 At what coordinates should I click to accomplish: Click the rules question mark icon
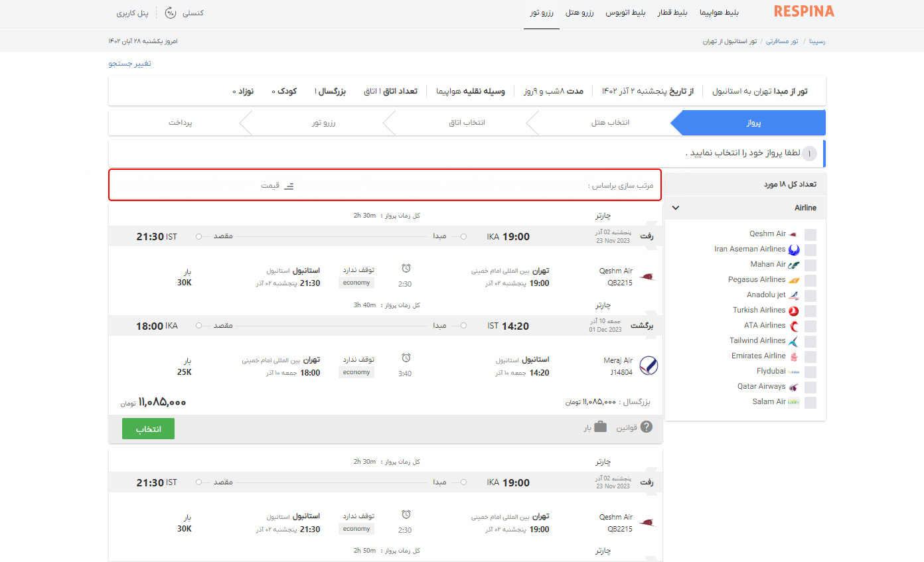point(646,427)
